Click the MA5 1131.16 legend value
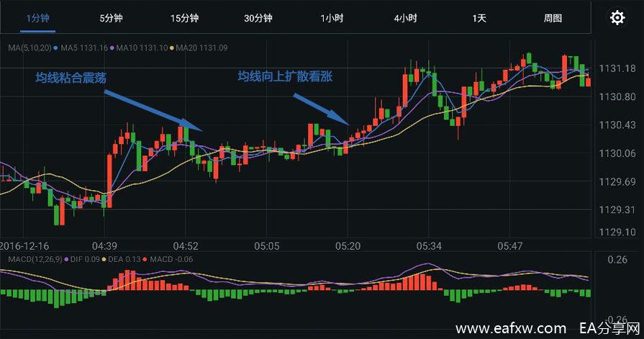Viewport: 644px width, 339px height. pos(84,48)
